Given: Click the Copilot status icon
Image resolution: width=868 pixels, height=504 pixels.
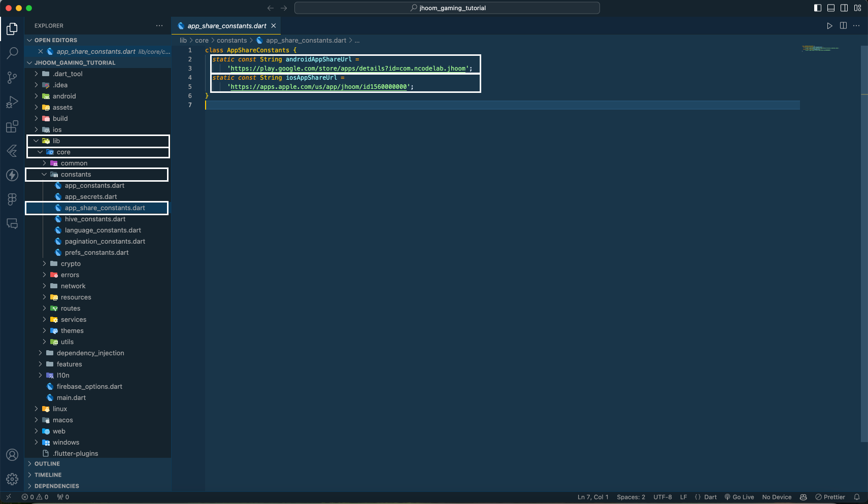Looking at the screenshot, I should [803, 497].
